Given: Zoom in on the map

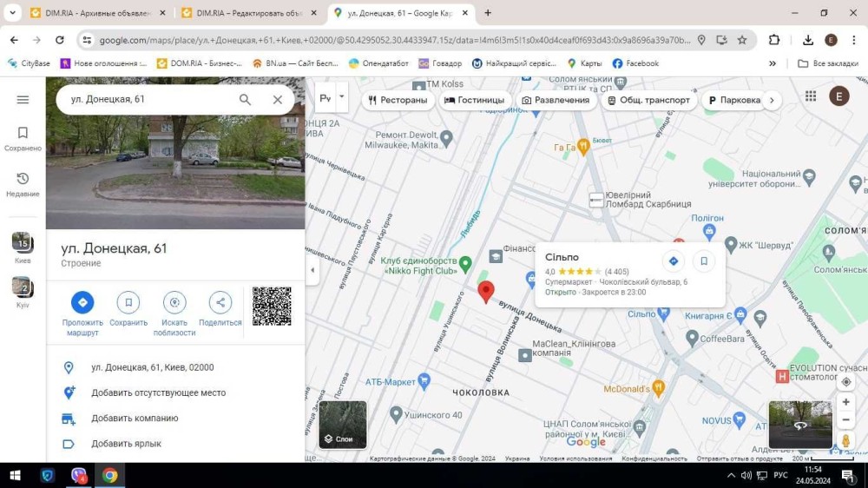Looking at the screenshot, I should coord(845,402).
